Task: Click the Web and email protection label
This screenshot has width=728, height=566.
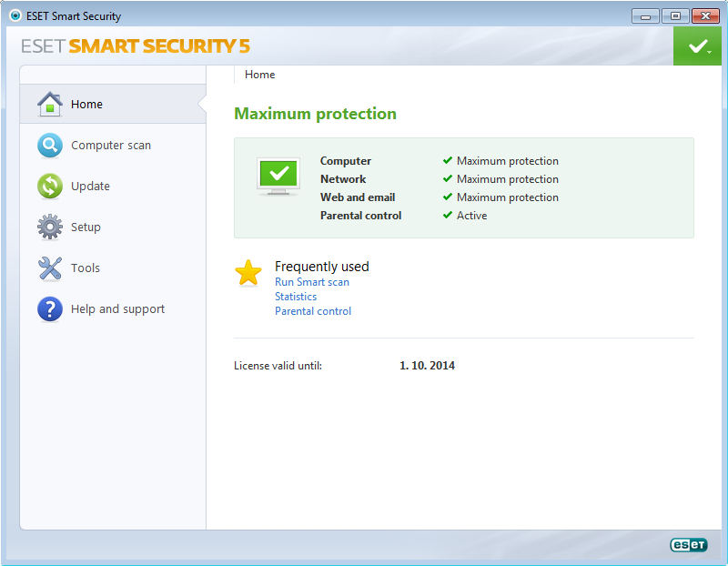Action: 358,197
